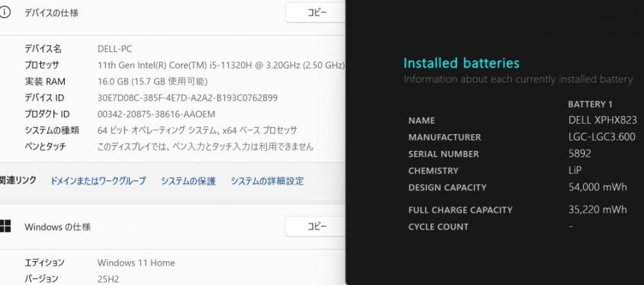Screen dimensions: 644x285
Task: Click the CYCLE COUNT row label
Action: [x=438, y=227]
